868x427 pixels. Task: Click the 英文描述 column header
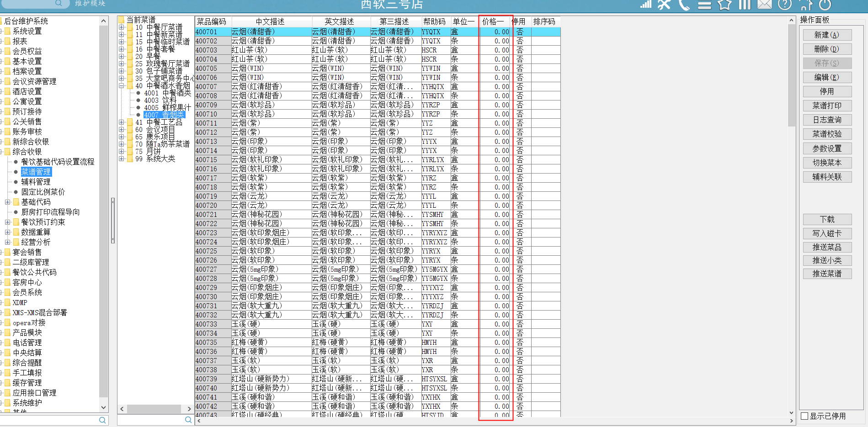tap(341, 22)
